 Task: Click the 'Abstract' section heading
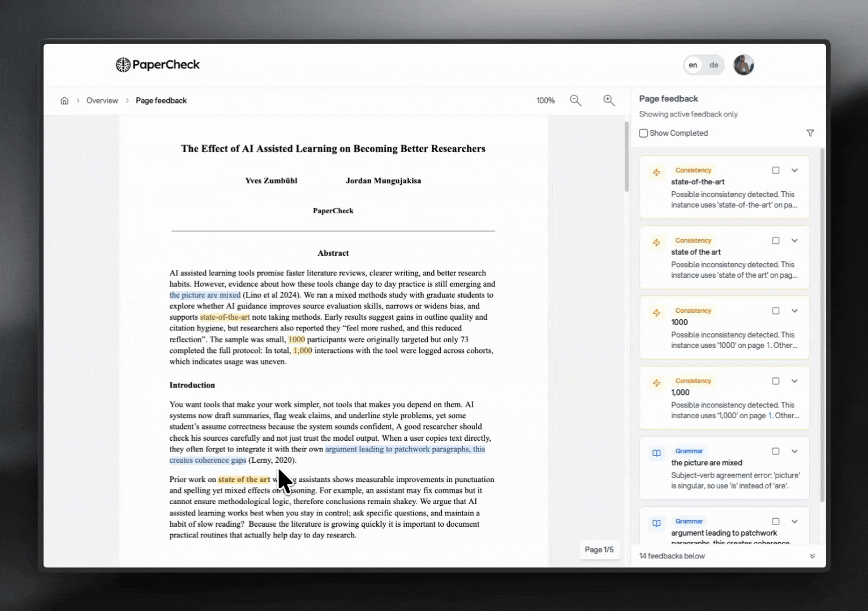coord(333,253)
